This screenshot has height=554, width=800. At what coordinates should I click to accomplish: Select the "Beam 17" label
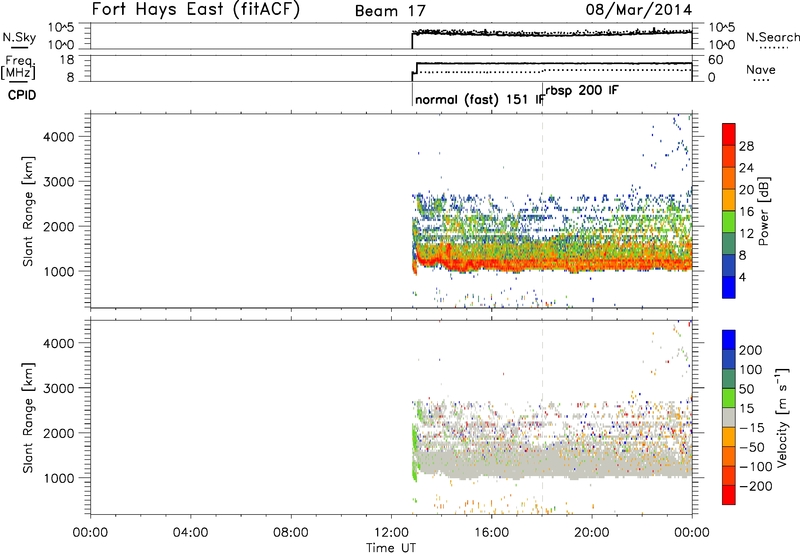coord(390,11)
